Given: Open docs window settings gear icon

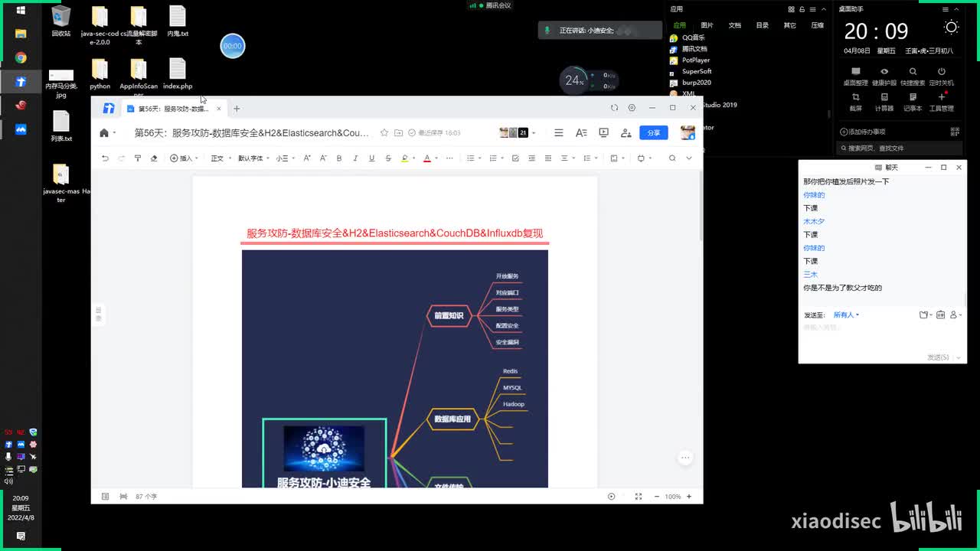Looking at the screenshot, I should [x=632, y=108].
